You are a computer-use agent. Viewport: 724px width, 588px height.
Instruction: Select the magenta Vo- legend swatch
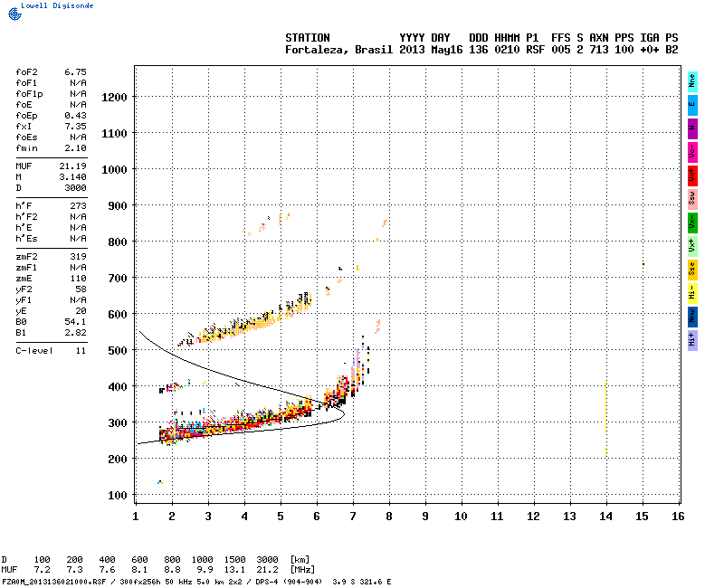pos(692,152)
